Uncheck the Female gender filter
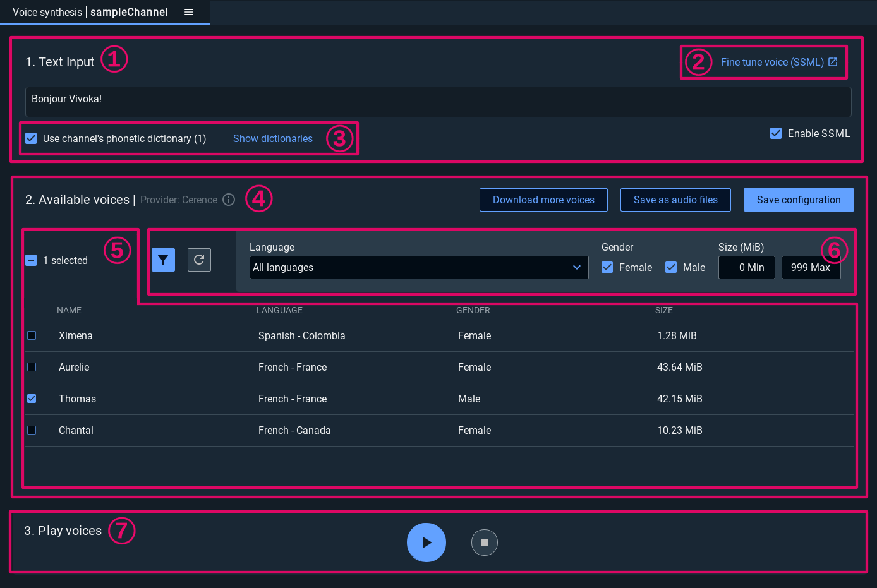This screenshot has height=588, width=877. tap(607, 267)
